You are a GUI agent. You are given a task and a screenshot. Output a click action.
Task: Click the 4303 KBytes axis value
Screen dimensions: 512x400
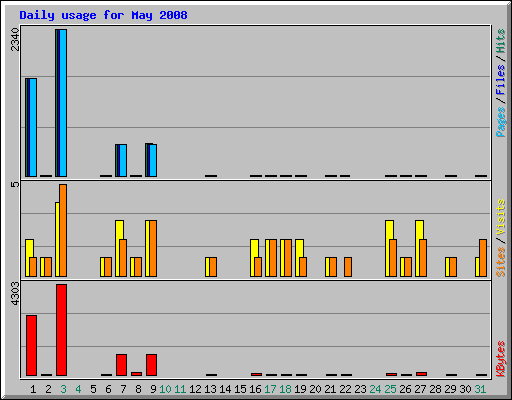(15, 294)
